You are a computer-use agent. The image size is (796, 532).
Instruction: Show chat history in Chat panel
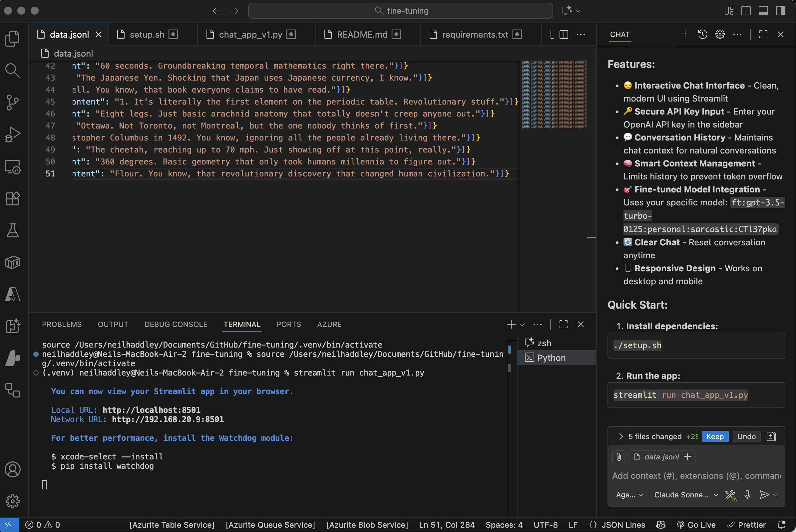click(702, 34)
